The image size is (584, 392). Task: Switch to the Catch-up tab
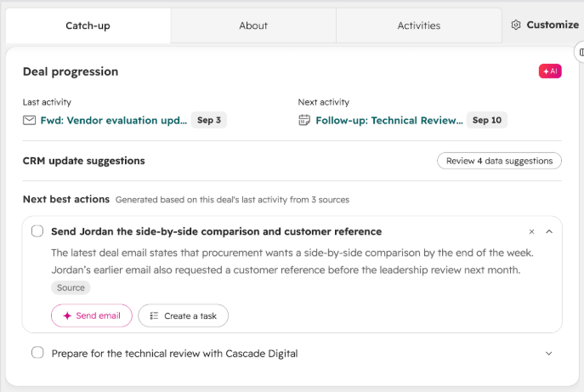tap(88, 26)
